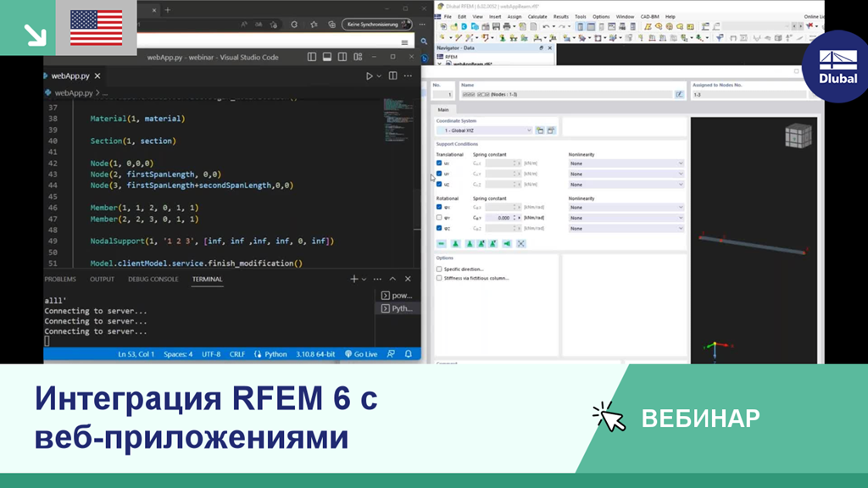Toggle rotational φX support checkbox
Screen dimensions: 868x488
point(439,207)
